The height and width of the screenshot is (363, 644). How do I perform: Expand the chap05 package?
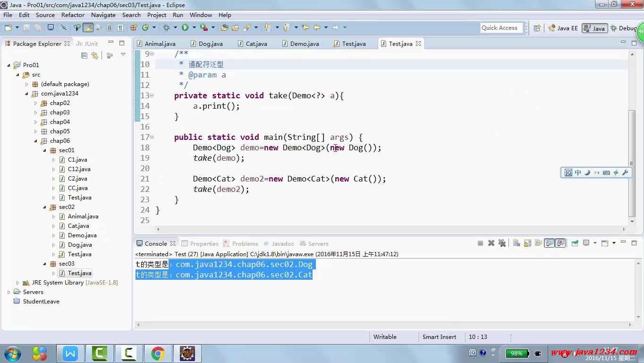(35, 131)
